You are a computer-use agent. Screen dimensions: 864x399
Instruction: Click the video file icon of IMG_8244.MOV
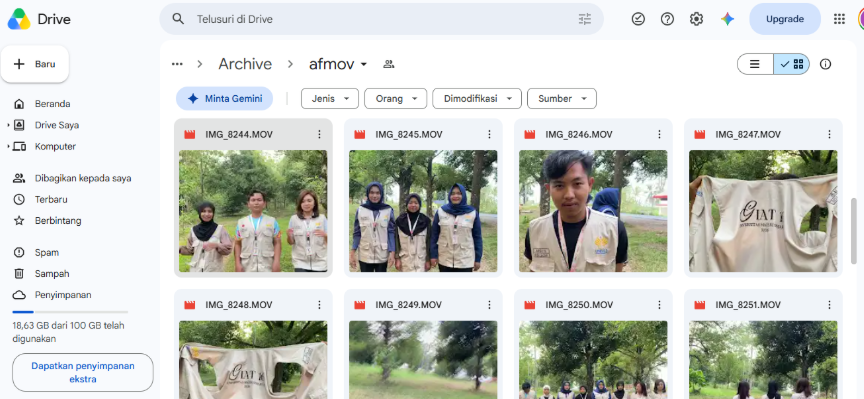click(x=190, y=134)
